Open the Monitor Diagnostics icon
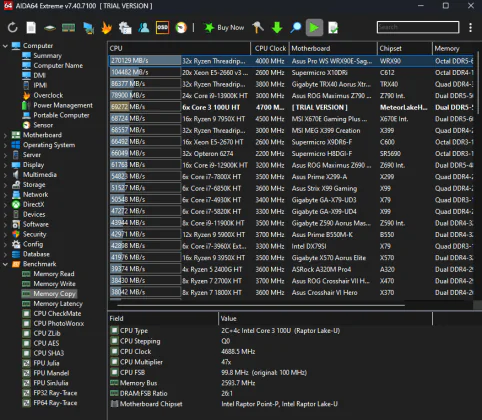482x420 pixels. click(88, 28)
